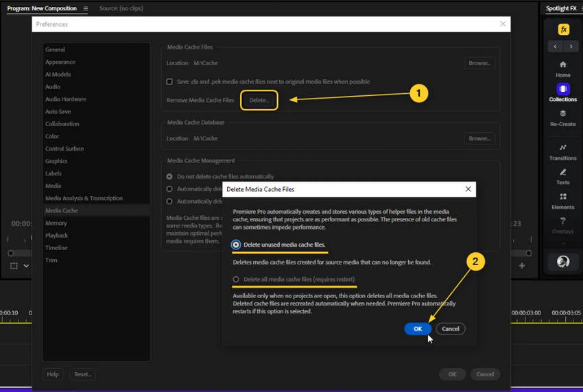Select Delete unused media cache files
The height and width of the screenshot is (392, 583).
point(278,245)
